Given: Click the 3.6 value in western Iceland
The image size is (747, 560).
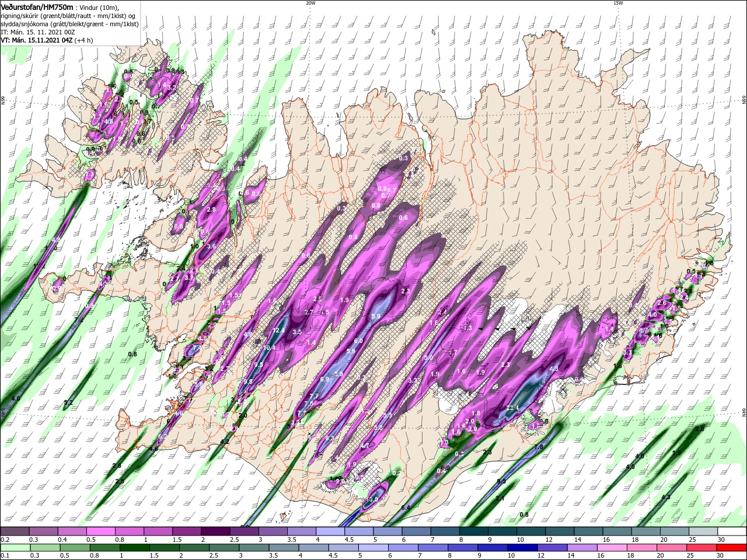Looking at the screenshot, I should tap(211, 247).
